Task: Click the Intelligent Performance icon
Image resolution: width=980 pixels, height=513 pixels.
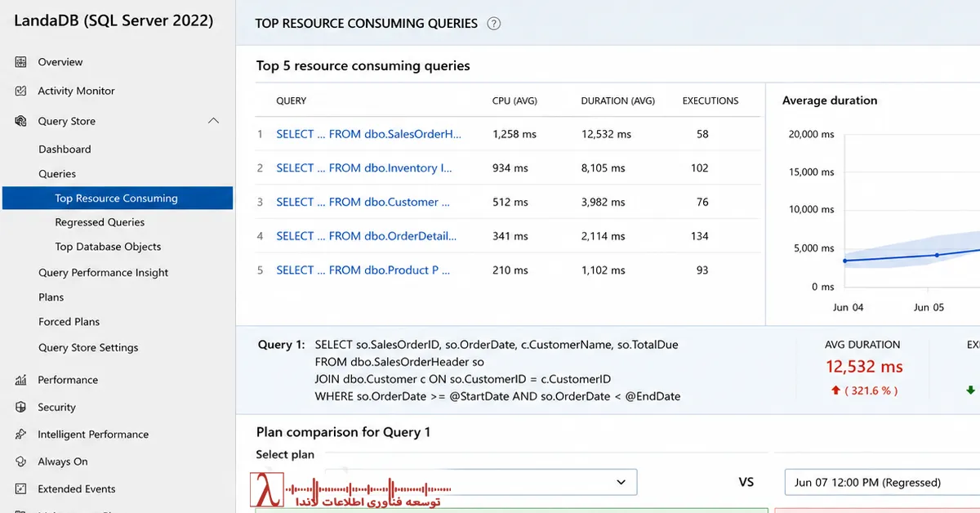Action: coord(20,435)
